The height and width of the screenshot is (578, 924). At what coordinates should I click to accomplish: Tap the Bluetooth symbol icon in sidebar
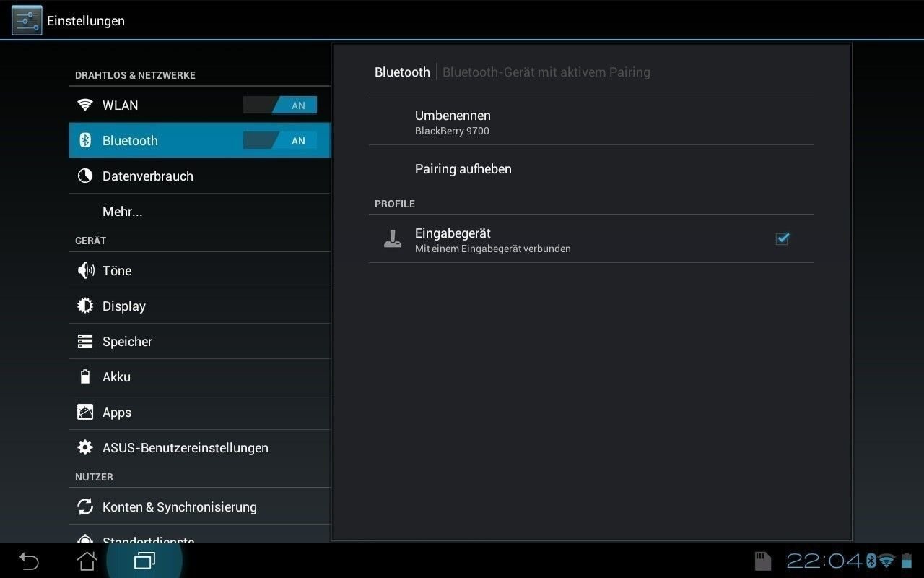85,140
